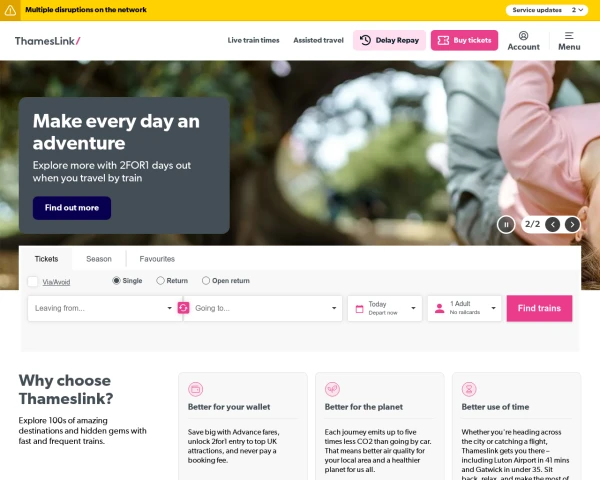The image size is (600, 480).
Task: Click the Going to station field
Action: click(x=263, y=308)
